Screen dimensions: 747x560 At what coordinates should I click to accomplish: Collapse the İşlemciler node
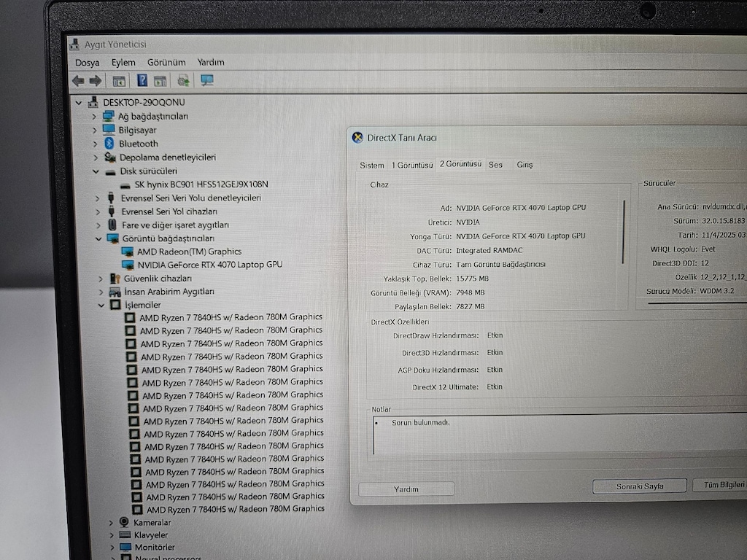[x=101, y=306]
